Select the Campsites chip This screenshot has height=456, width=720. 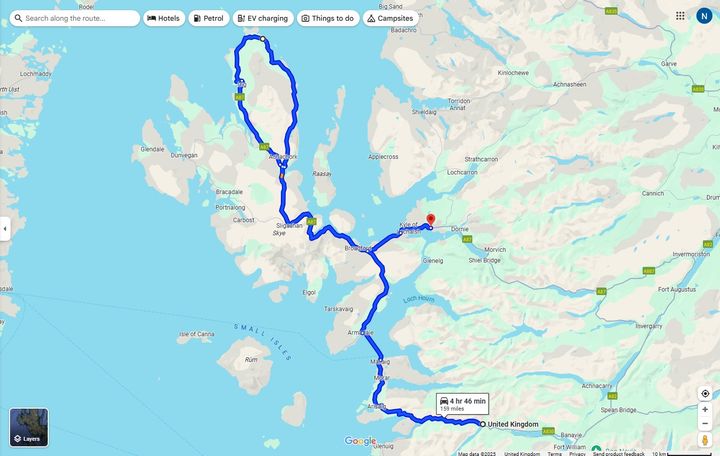point(390,18)
